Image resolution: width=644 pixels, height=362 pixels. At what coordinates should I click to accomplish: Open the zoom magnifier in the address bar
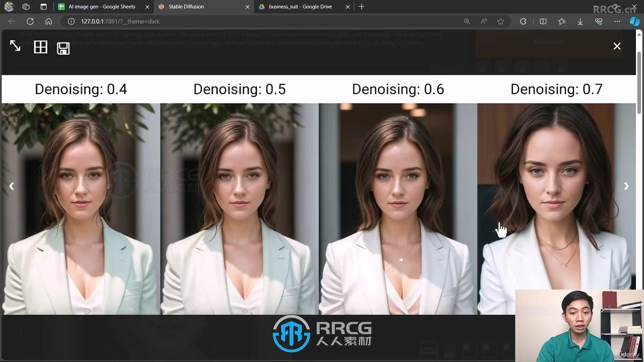pyautogui.click(x=467, y=21)
